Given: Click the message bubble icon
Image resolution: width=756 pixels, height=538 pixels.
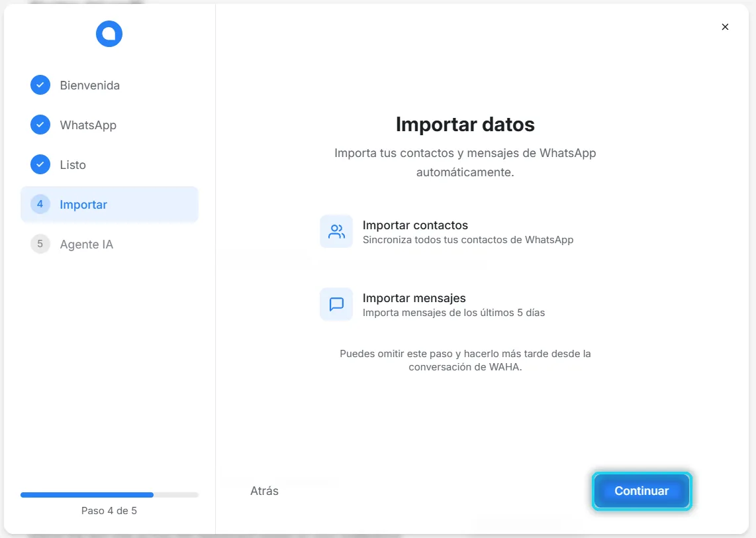Looking at the screenshot, I should point(336,305).
